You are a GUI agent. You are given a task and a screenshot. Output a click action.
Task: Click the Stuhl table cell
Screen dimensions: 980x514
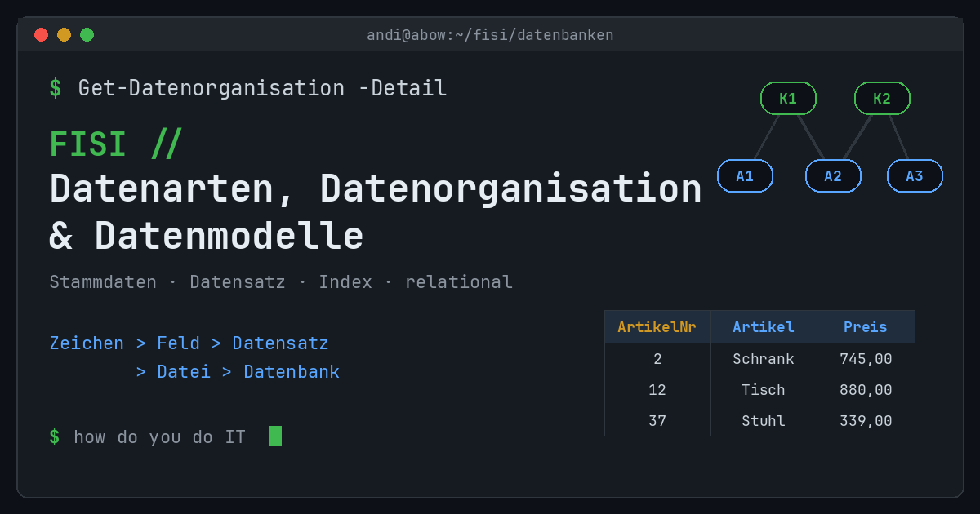click(x=764, y=421)
